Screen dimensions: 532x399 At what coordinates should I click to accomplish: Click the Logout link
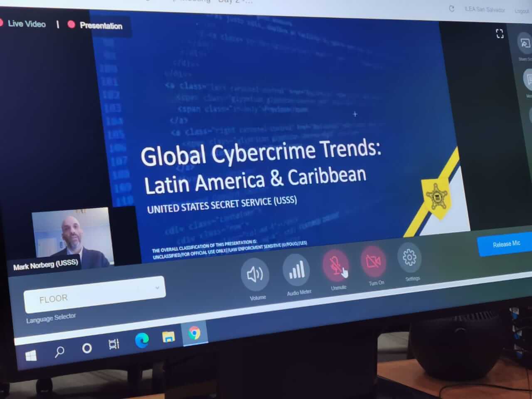point(522,11)
